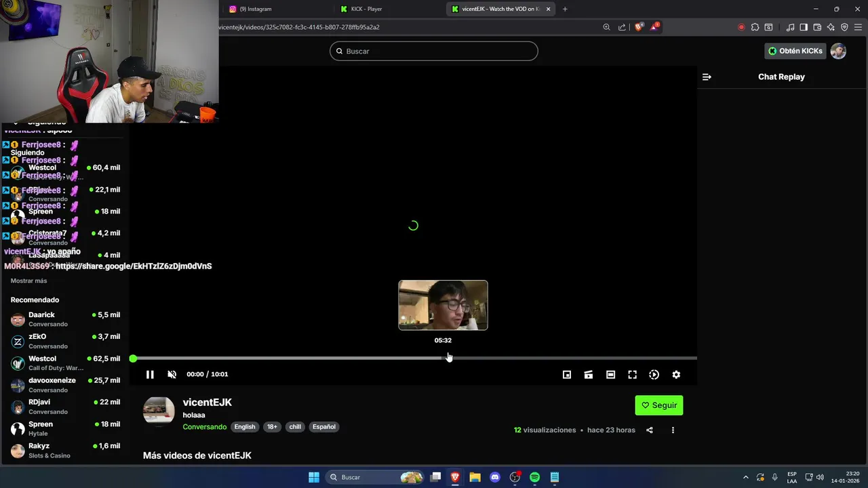
Task: Open the page zoom control
Action: click(606, 27)
